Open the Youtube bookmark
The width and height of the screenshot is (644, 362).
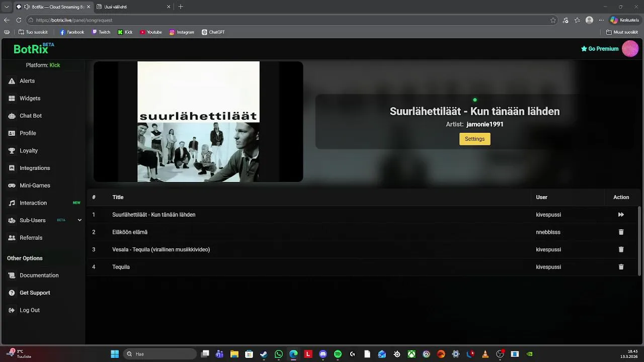click(x=151, y=32)
